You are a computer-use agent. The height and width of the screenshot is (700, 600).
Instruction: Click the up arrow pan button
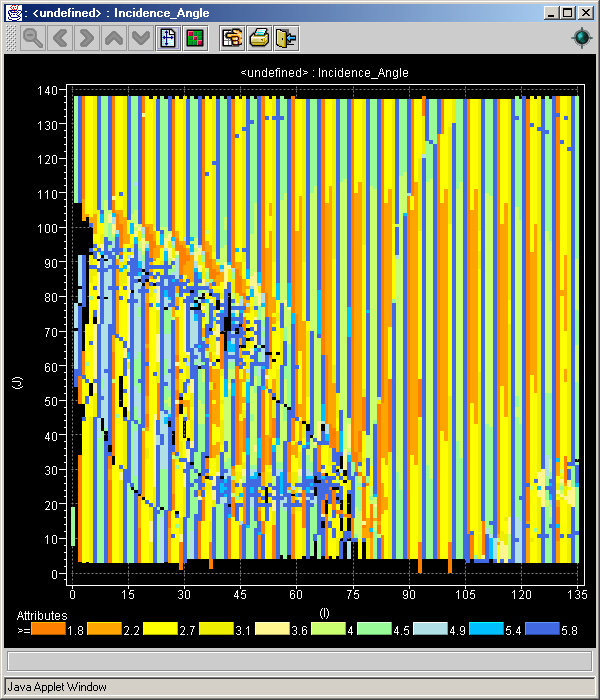(x=114, y=38)
